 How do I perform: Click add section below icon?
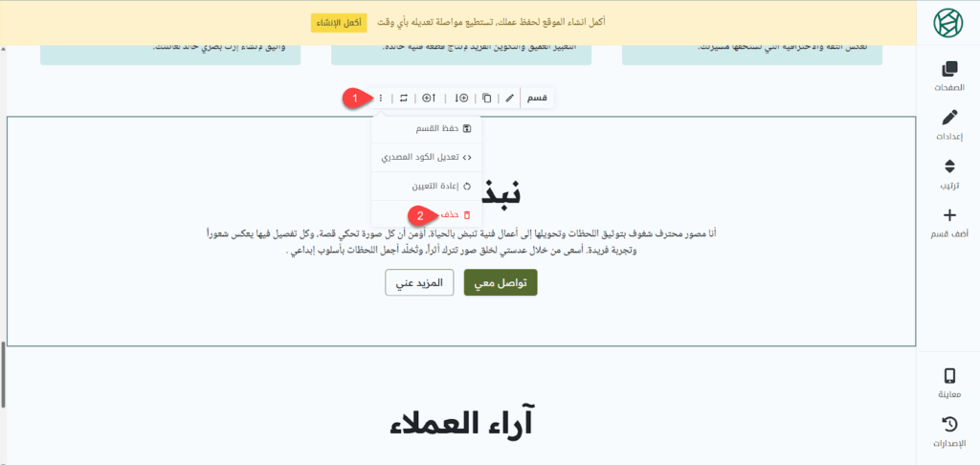point(461,98)
